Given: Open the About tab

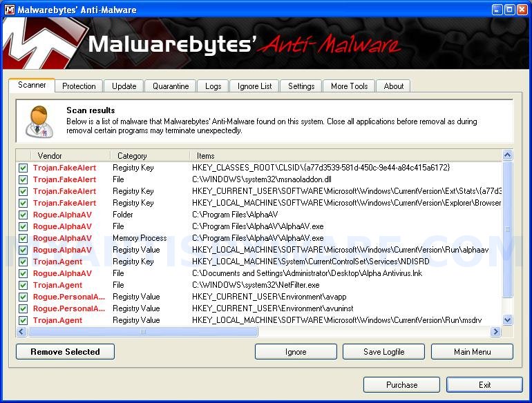Looking at the screenshot, I should (394, 86).
